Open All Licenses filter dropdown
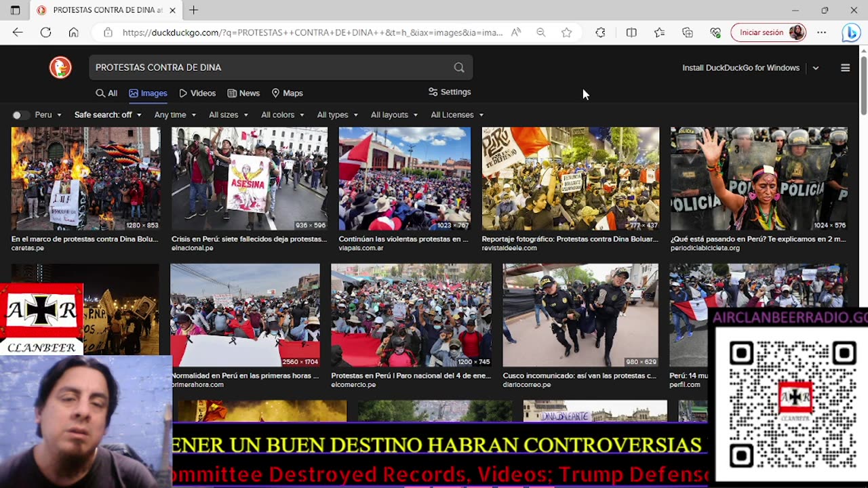Viewport: 868px width, 488px height. tap(458, 115)
